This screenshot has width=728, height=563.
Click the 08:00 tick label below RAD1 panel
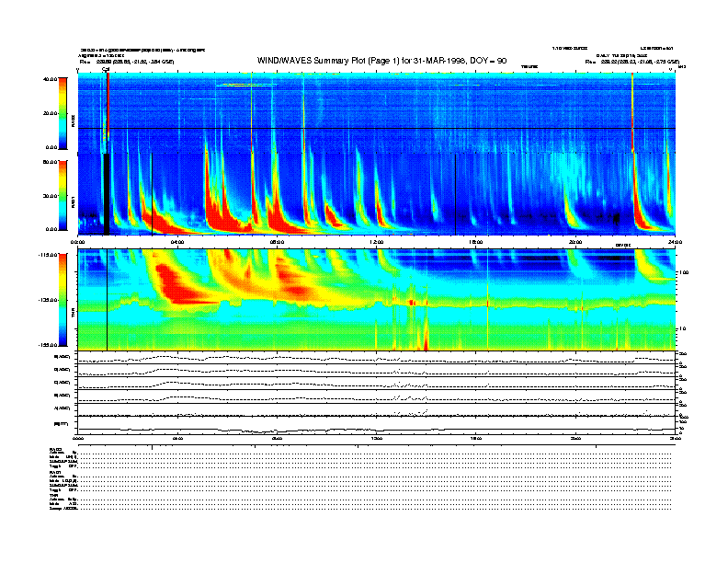pyautogui.click(x=277, y=242)
